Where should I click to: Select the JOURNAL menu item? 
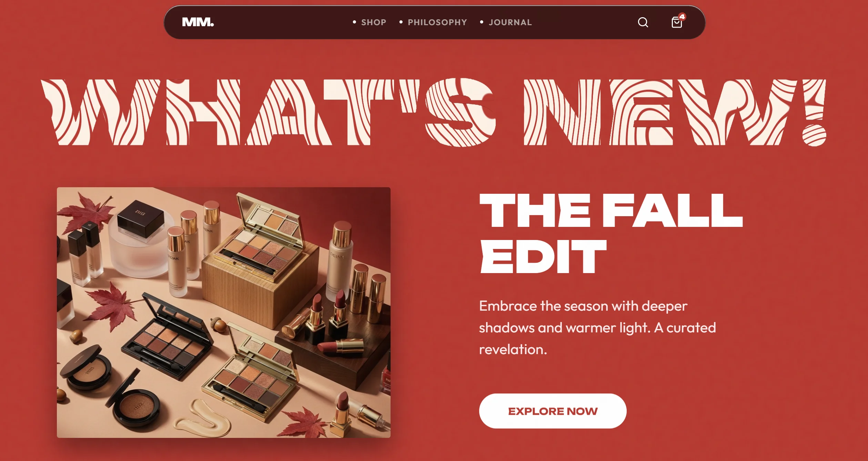(x=510, y=22)
